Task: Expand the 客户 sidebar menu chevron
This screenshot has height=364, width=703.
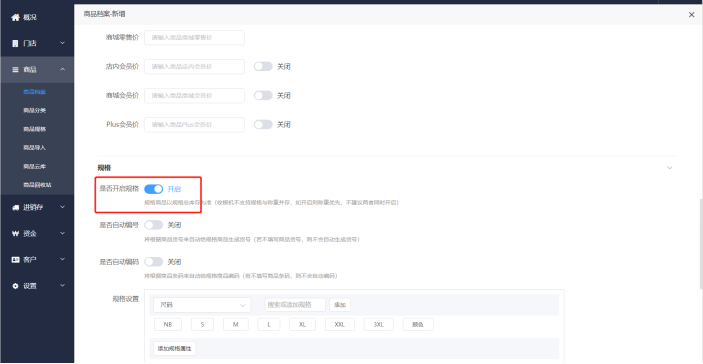Action: pyautogui.click(x=62, y=259)
